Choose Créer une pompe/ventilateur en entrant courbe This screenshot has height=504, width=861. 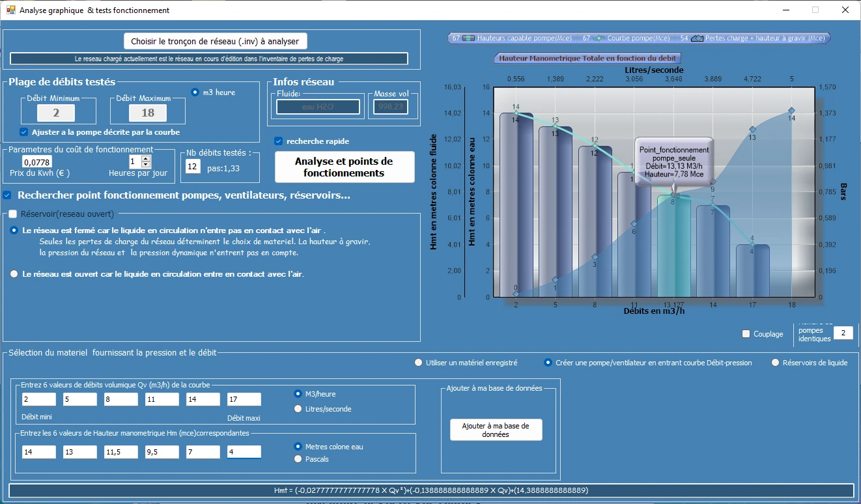(x=548, y=363)
